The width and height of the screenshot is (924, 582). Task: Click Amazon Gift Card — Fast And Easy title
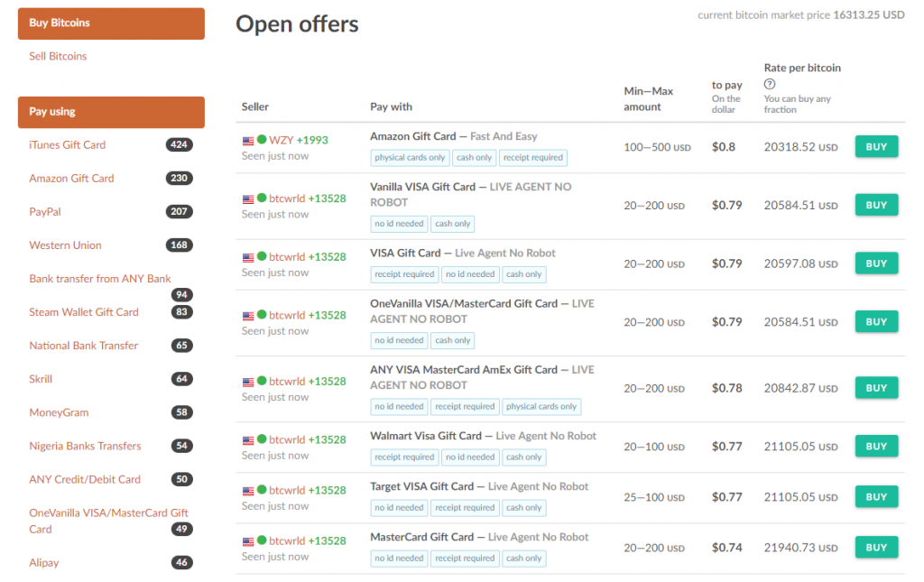(453, 136)
